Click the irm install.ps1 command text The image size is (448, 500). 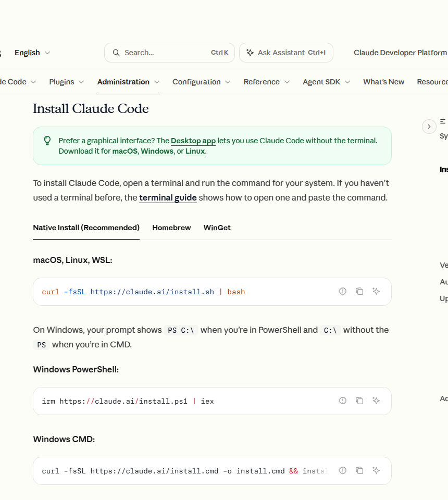[x=128, y=401]
